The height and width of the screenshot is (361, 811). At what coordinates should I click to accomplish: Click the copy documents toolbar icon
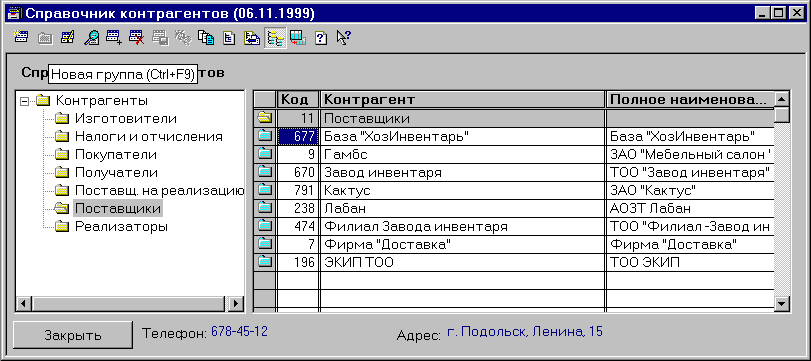pos(206,38)
